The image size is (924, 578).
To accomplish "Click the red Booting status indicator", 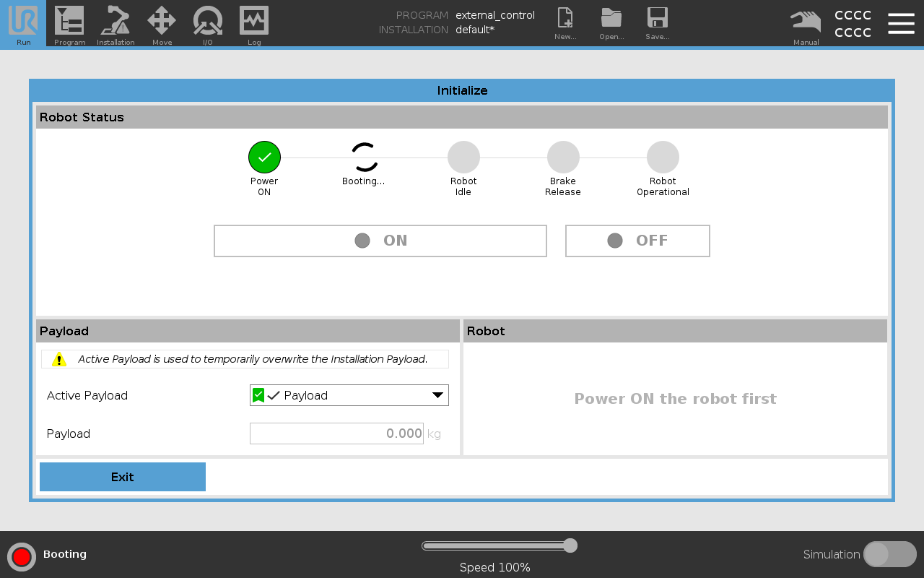I will [x=22, y=556].
